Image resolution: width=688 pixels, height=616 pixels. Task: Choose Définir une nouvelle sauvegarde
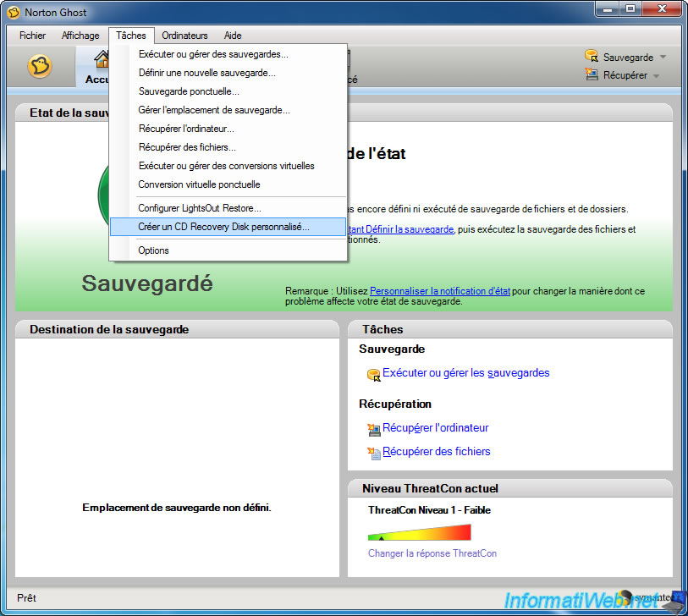click(228, 73)
